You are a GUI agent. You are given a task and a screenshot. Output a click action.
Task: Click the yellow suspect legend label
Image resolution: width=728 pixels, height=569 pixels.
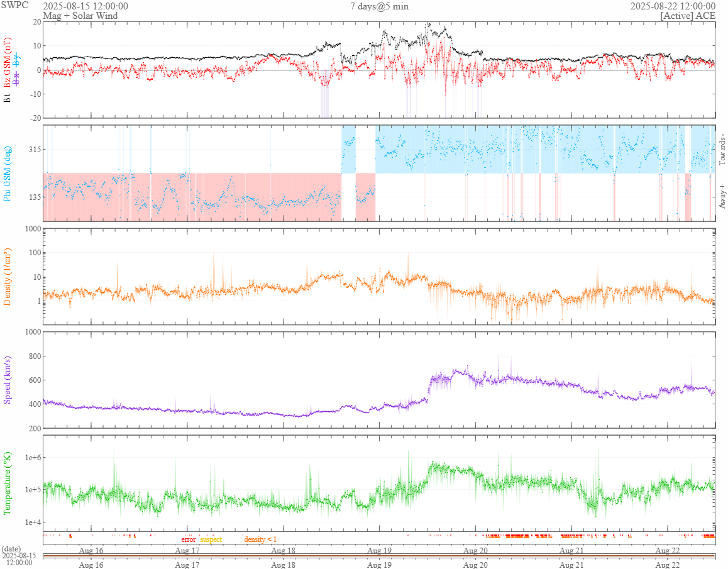coord(211,539)
